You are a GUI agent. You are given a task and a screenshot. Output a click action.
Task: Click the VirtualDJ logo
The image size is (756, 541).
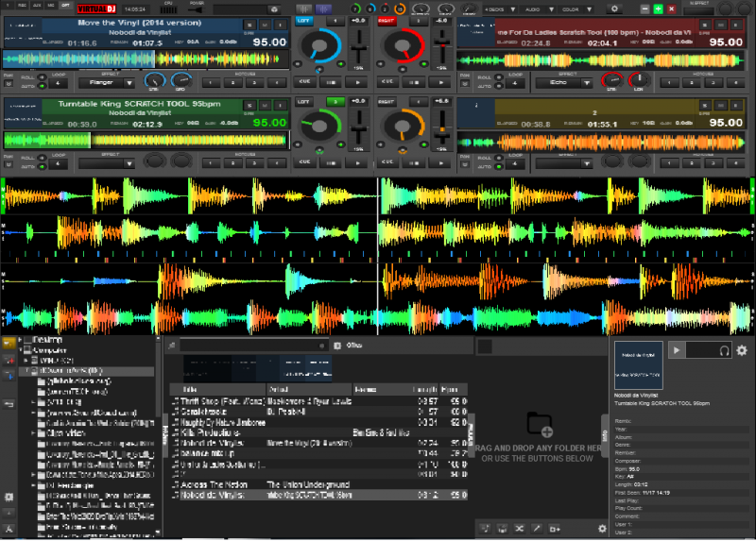(97, 8)
